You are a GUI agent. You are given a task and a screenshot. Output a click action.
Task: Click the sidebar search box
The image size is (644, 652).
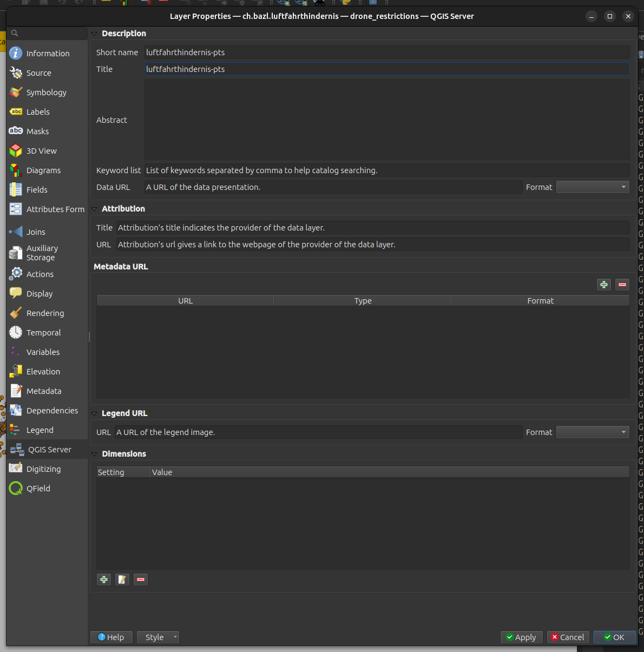(x=47, y=33)
